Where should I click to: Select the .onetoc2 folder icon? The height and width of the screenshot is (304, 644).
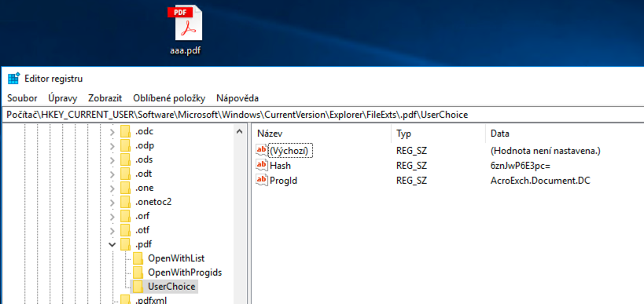[x=125, y=202]
